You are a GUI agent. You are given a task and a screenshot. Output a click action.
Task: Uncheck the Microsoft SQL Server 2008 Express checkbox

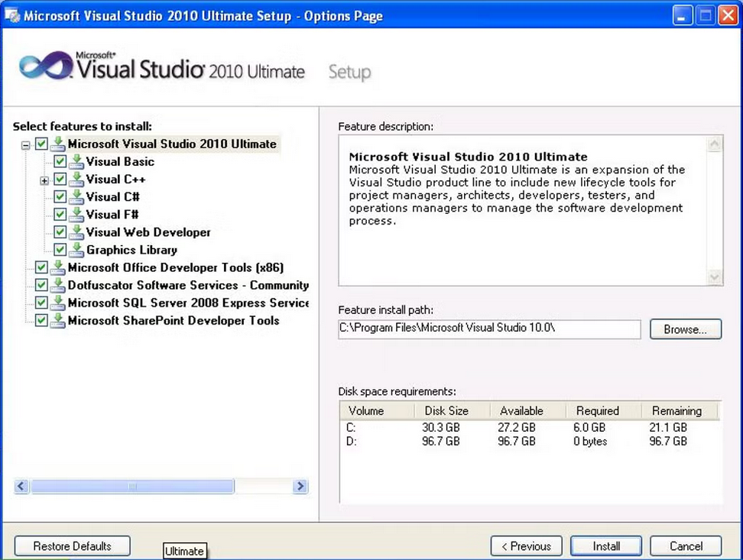pyautogui.click(x=42, y=303)
